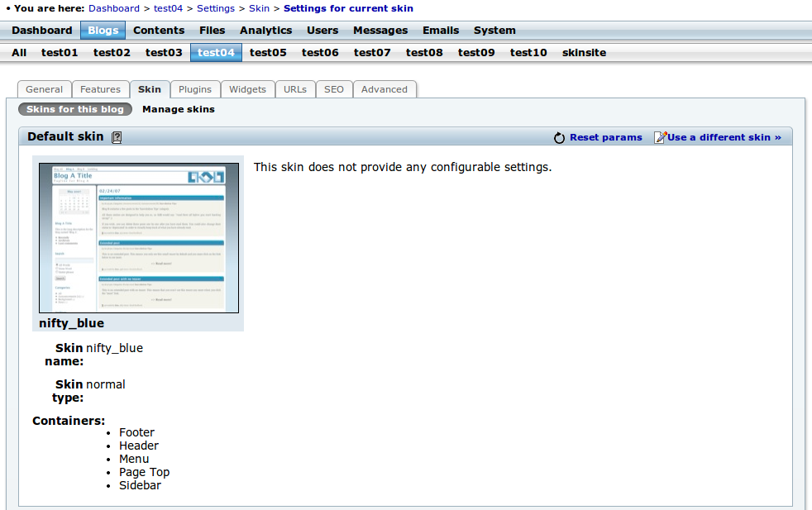Switch to the Widgets tab
This screenshot has width=812, height=510.
pyautogui.click(x=247, y=89)
